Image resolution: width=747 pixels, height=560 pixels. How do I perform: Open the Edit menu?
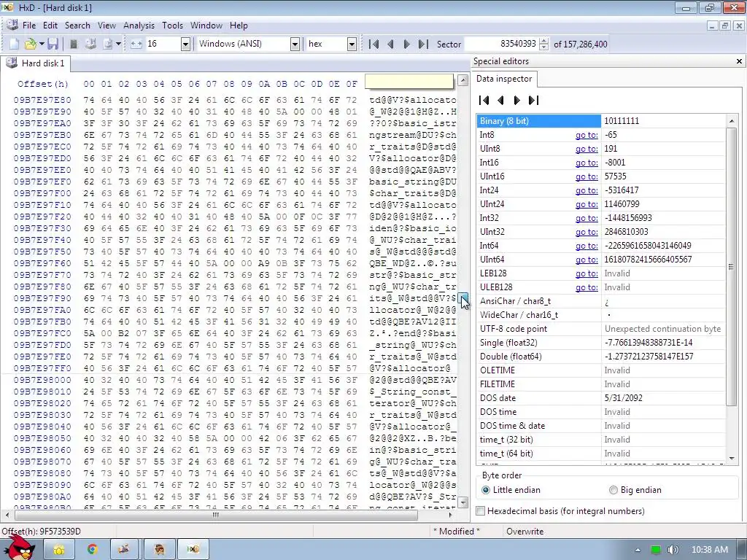(x=50, y=26)
